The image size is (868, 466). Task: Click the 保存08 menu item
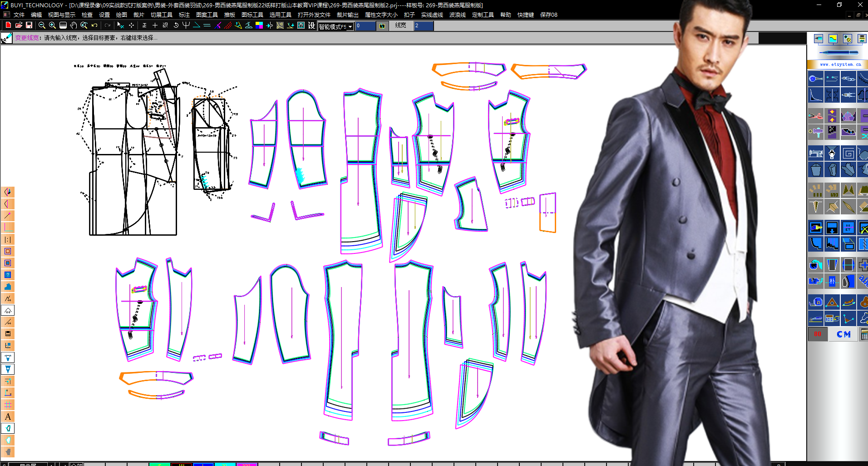[549, 15]
